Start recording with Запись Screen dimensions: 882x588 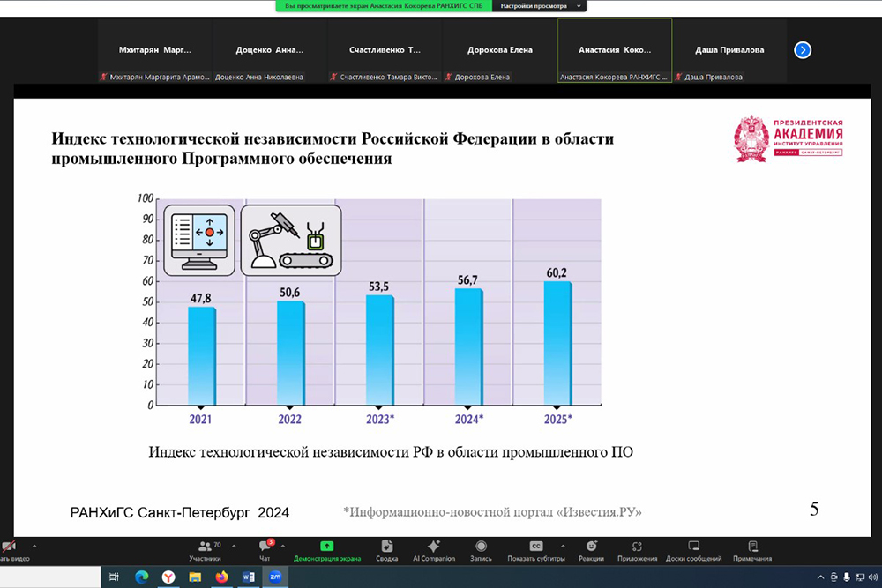pos(481,551)
